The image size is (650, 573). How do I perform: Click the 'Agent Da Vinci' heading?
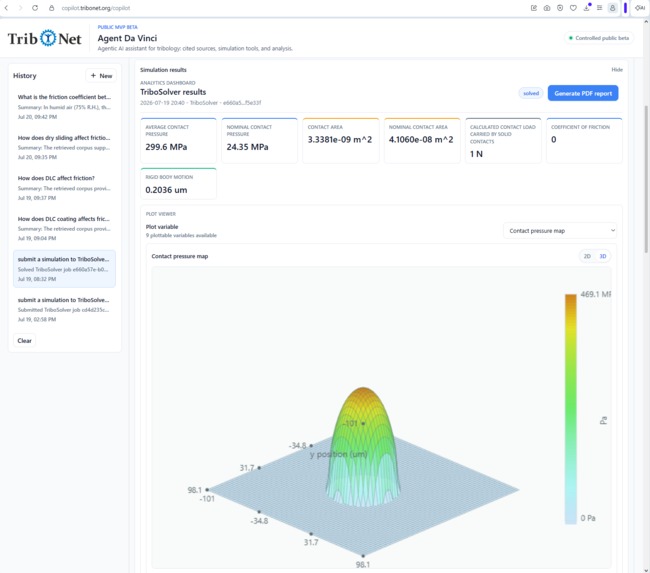coord(127,38)
